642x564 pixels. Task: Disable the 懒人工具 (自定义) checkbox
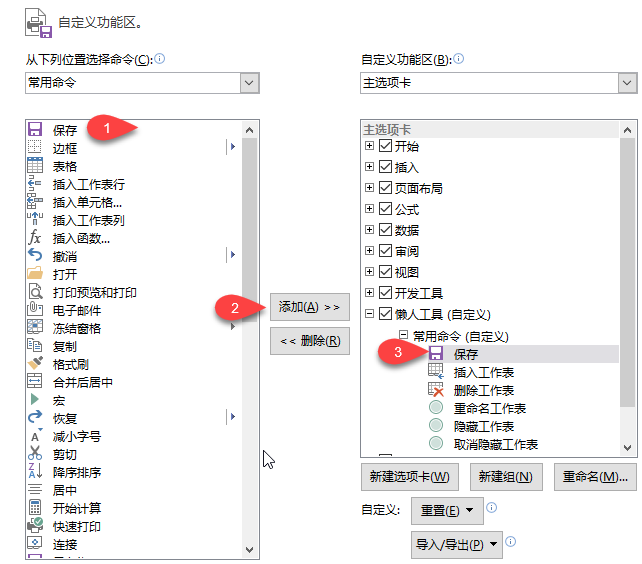click(x=385, y=314)
